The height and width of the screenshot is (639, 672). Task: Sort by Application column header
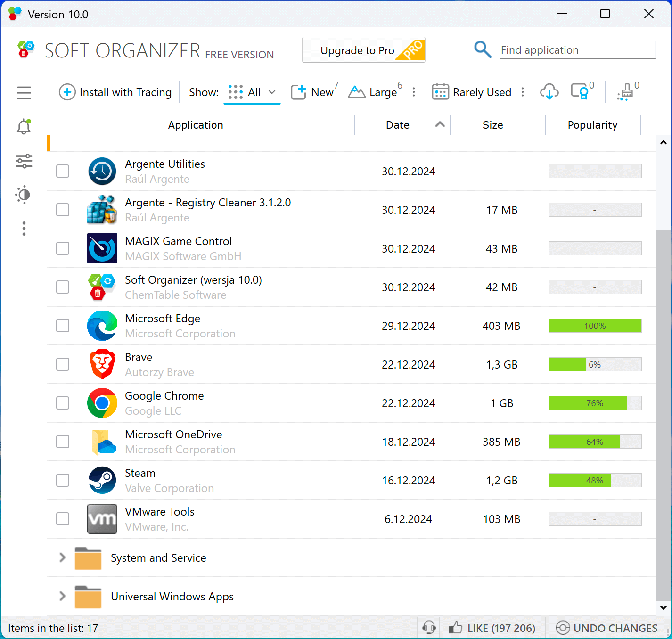pyautogui.click(x=196, y=125)
